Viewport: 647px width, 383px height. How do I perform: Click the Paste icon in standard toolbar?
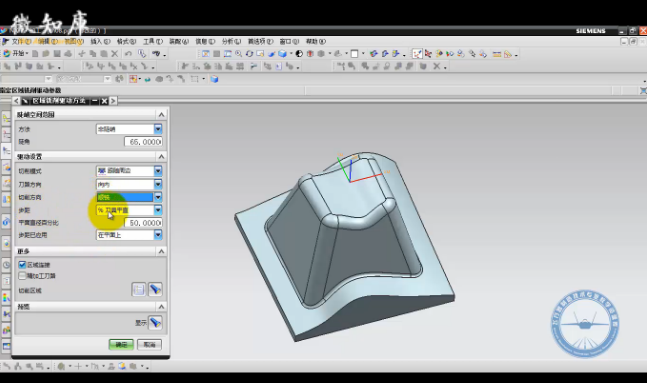[104, 54]
